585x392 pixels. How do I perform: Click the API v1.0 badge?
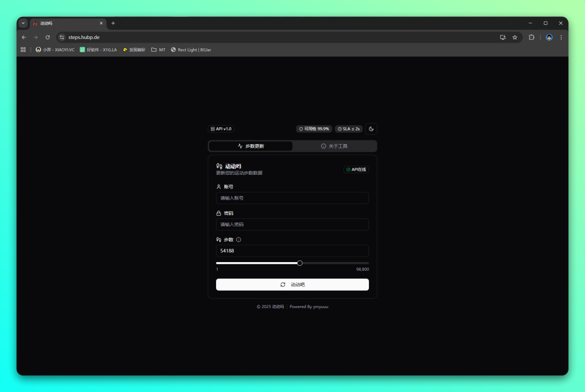(221, 129)
